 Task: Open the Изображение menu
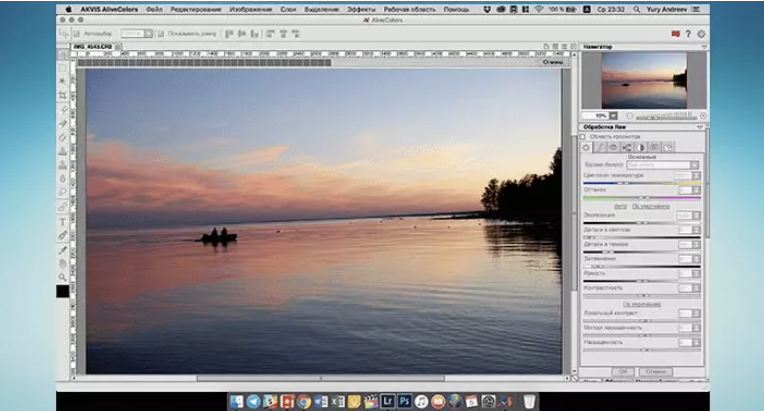[250, 9]
